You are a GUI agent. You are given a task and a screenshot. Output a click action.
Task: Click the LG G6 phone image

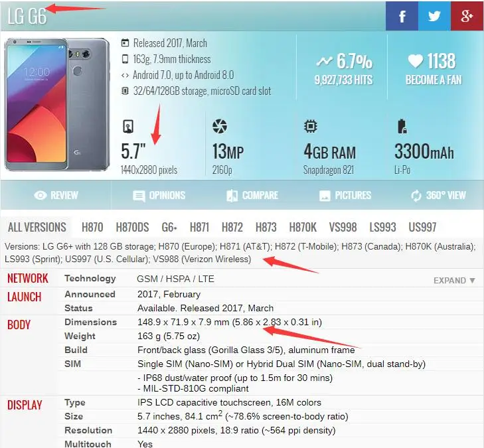[57, 105]
